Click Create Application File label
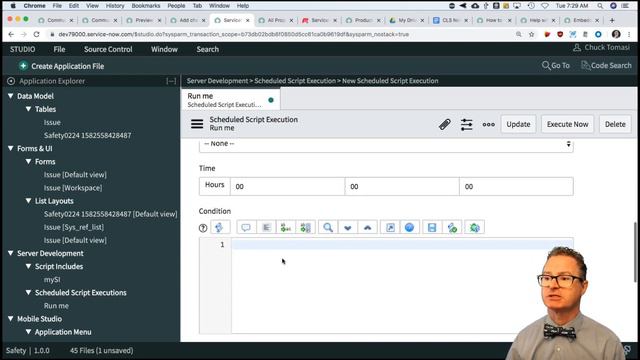This screenshot has height=360, width=640. click(x=68, y=66)
